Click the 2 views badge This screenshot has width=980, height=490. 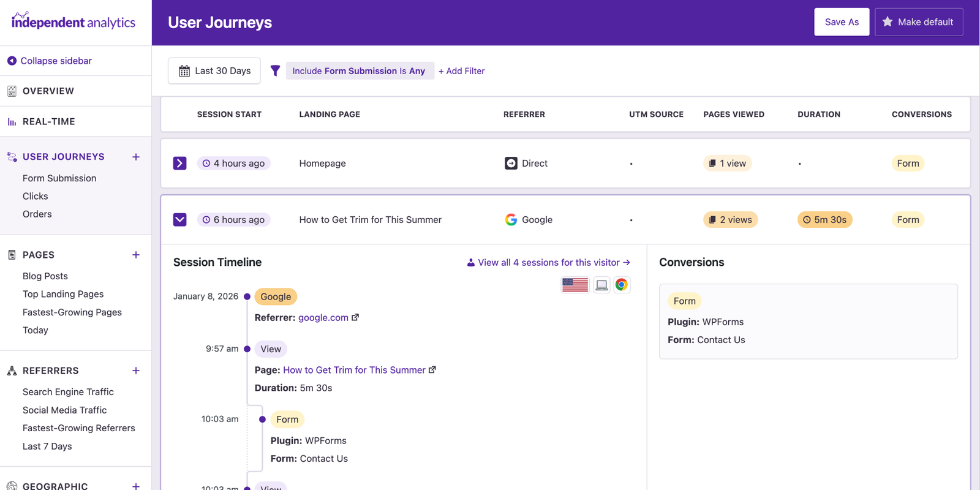click(x=730, y=220)
